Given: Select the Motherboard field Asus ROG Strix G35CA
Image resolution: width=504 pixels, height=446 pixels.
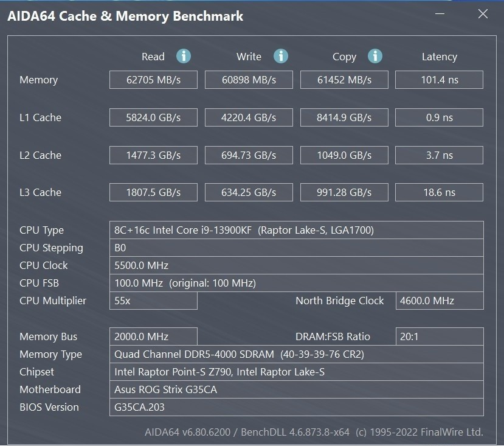Looking at the screenshot, I should pyautogui.click(x=296, y=389).
